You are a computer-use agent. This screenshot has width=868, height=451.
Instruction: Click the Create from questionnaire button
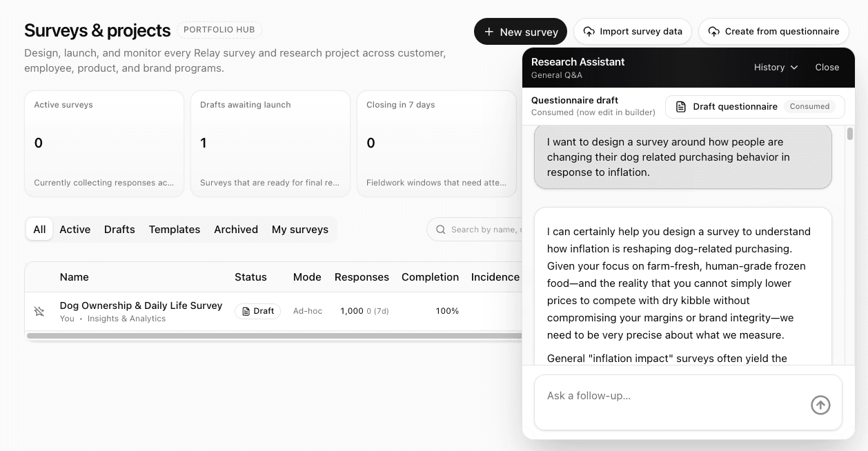pyautogui.click(x=773, y=31)
